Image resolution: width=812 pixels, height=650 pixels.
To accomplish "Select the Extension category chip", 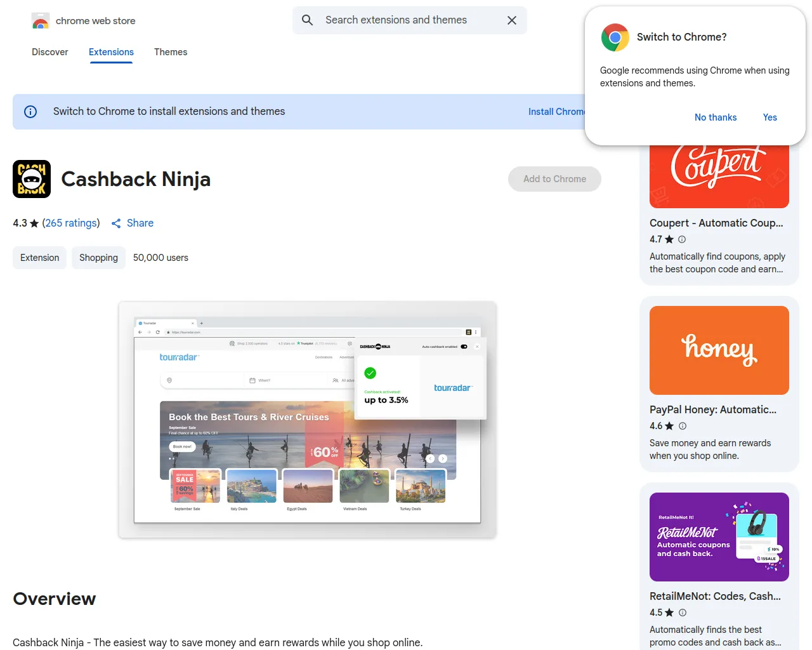I will pos(39,258).
